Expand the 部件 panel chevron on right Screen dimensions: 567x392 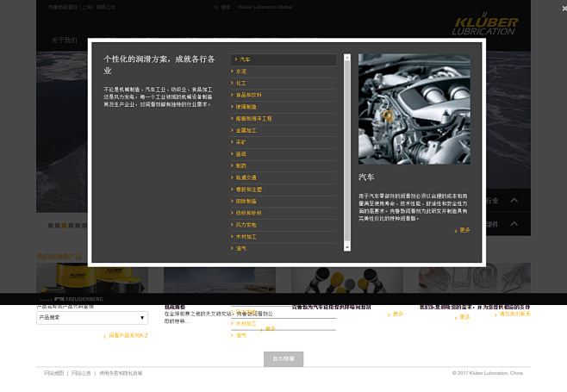[514, 224]
